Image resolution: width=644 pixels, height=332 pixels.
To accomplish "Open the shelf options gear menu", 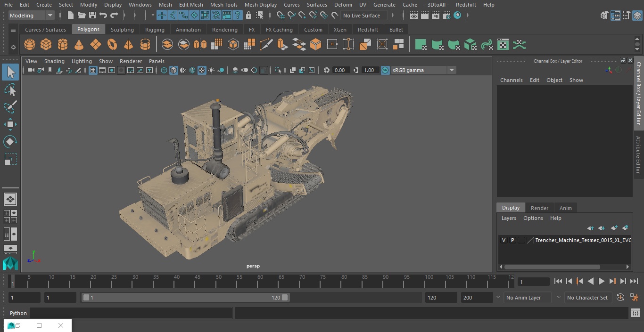I will (x=13, y=47).
